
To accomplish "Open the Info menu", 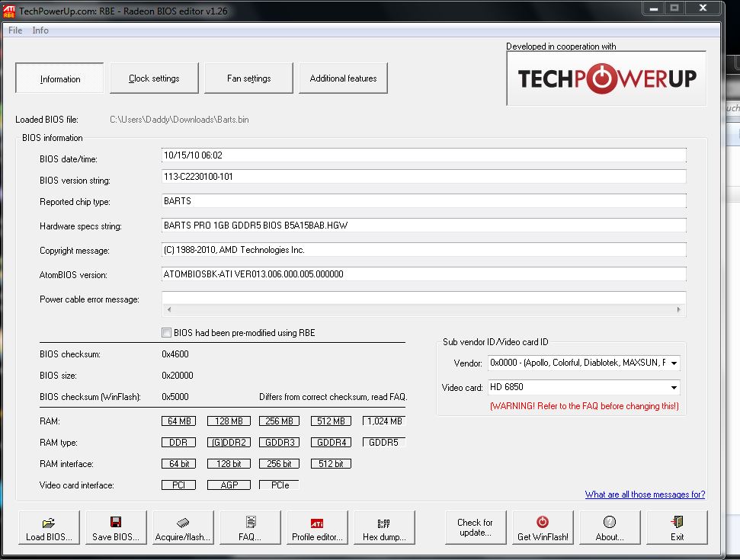I will click(x=40, y=30).
